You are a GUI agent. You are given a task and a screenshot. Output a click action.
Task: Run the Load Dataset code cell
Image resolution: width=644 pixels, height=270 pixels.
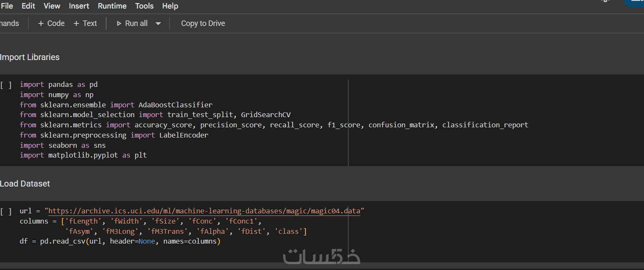(6, 211)
